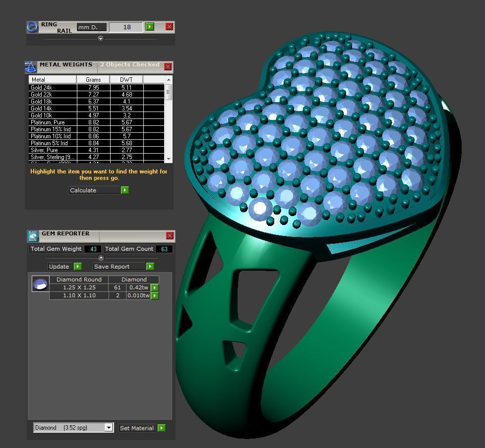
Task: Select the Platinum 15% Irid row
Action: click(x=97, y=129)
